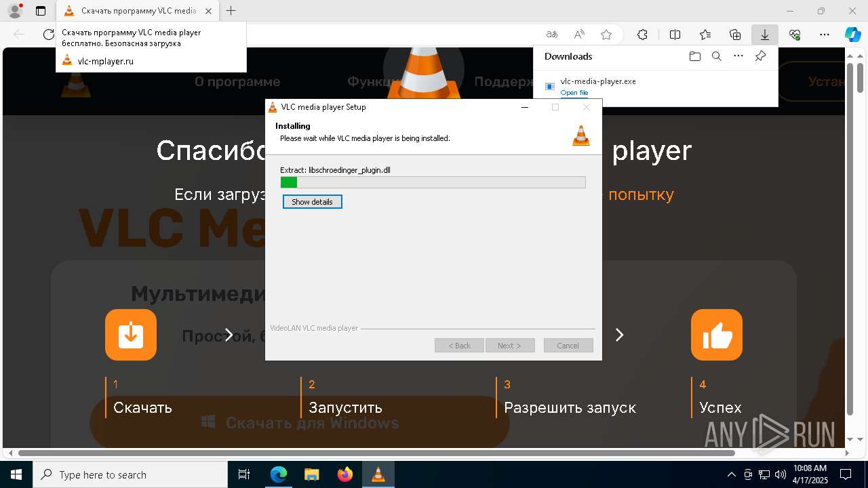Screen dimensions: 868x488
Task: Open Edge settings and more menu
Action: coord(825,35)
